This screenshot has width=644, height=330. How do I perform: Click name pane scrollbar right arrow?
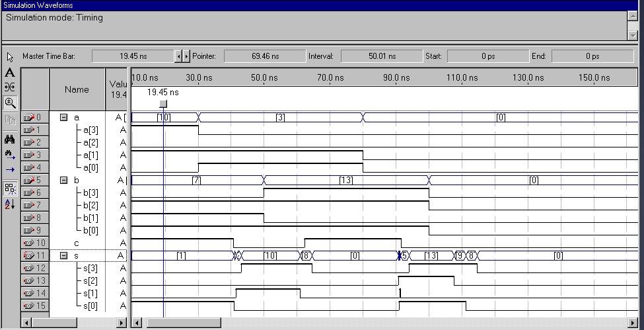pos(122,323)
